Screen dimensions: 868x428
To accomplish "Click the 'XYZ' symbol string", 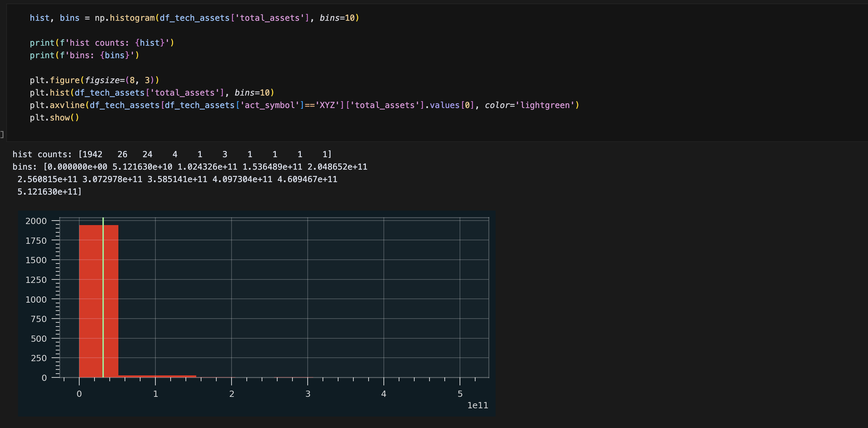I will click(327, 105).
